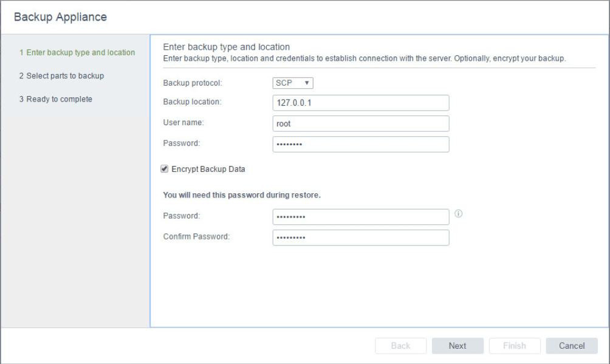
Task: Select step 2 Select parts to backup
Action: pos(61,76)
